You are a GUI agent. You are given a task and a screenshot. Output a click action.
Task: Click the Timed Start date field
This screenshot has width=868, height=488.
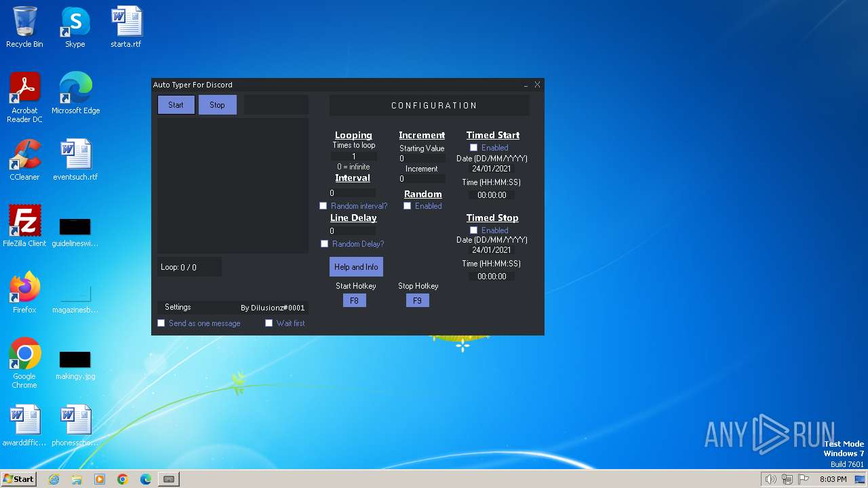coord(492,169)
